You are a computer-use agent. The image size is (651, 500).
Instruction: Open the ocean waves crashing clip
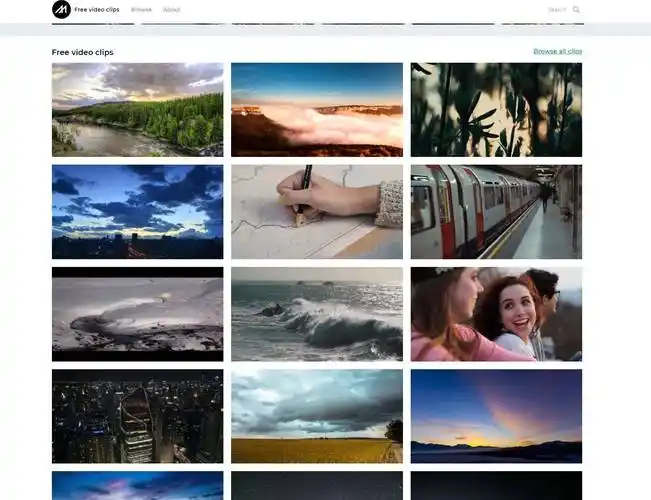(x=317, y=314)
